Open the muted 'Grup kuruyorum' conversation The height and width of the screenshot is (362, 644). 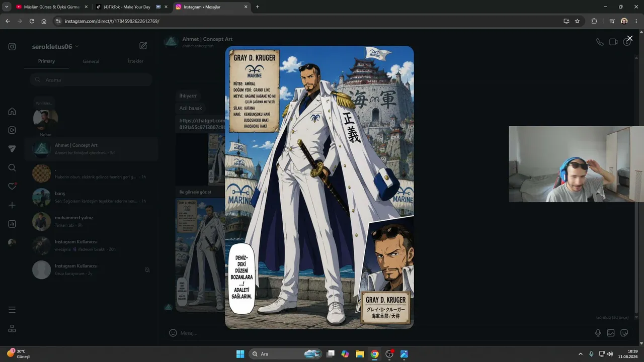click(x=91, y=269)
